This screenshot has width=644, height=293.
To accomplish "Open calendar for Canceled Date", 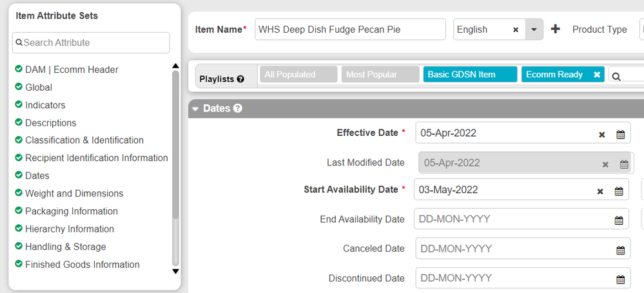I will 621,250.
